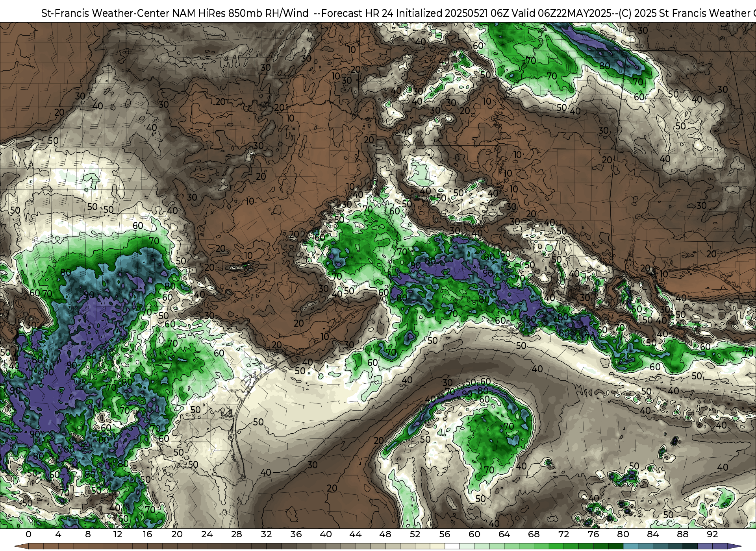Select the "24" value on the color scale
The height and width of the screenshot is (551, 756).
click(207, 534)
